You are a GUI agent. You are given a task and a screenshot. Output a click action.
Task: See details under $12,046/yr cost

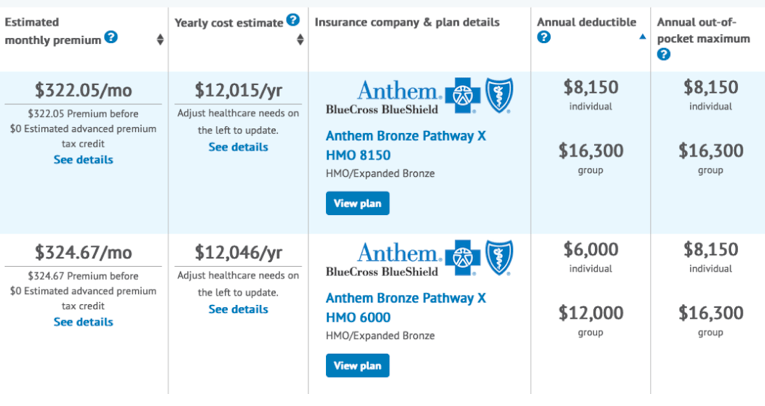pyautogui.click(x=238, y=309)
